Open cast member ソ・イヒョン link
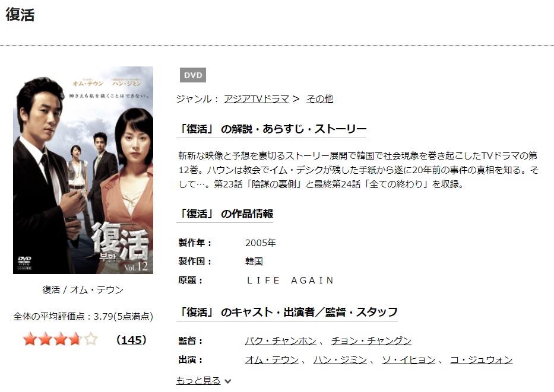 coord(409,359)
